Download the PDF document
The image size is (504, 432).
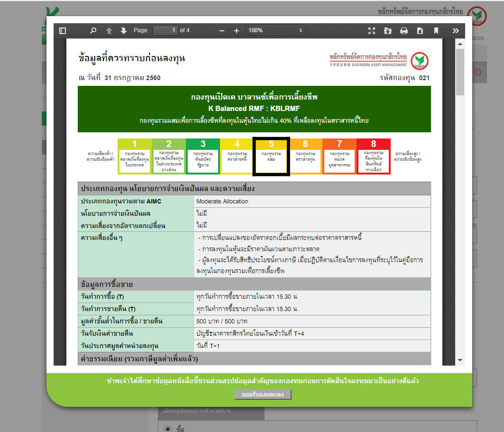point(420,30)
